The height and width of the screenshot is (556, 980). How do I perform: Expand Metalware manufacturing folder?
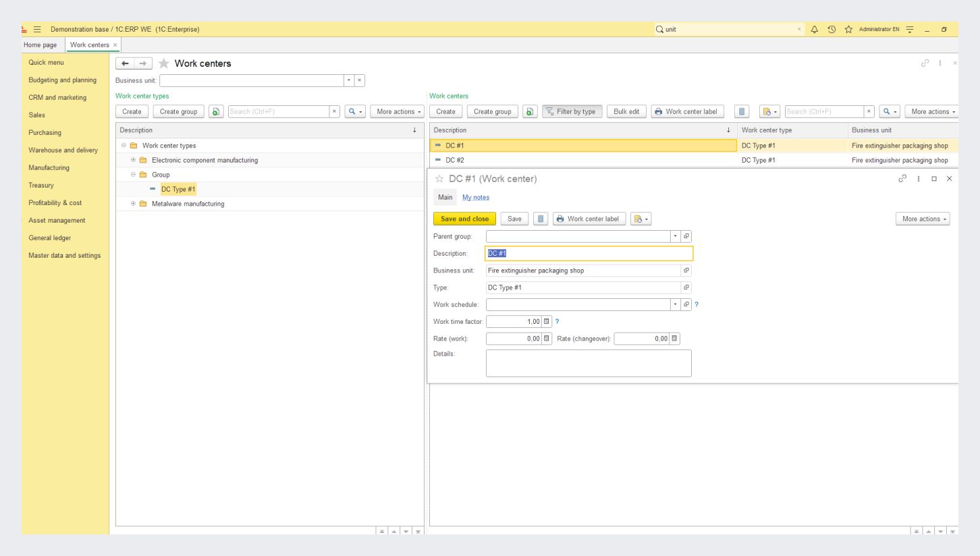(x=134, y=204)
